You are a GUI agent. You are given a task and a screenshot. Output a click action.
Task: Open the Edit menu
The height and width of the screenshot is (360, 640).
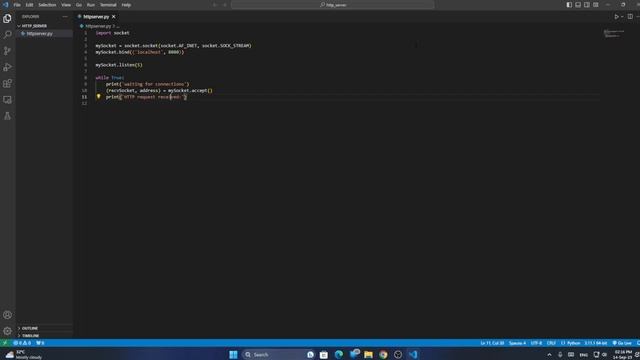pos(29,5)
